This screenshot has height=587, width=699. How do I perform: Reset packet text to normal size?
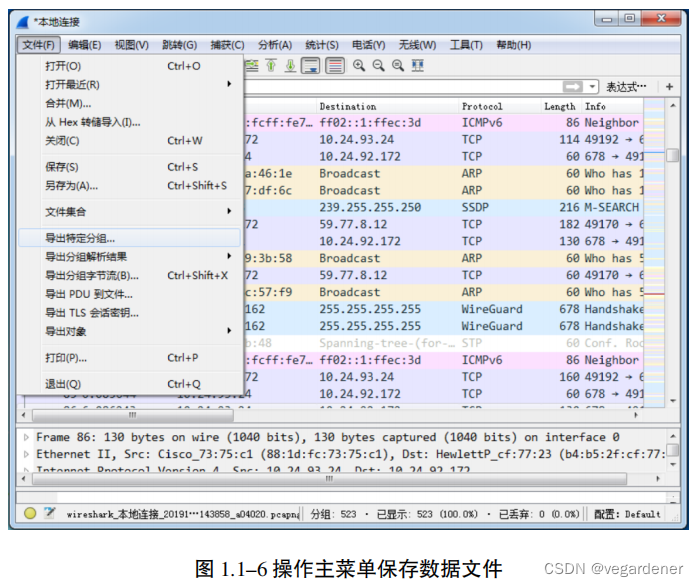click(x=398, y=66)
